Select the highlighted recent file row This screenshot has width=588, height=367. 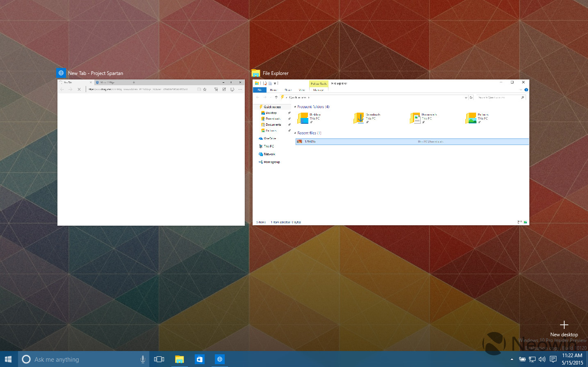(412, 142)
